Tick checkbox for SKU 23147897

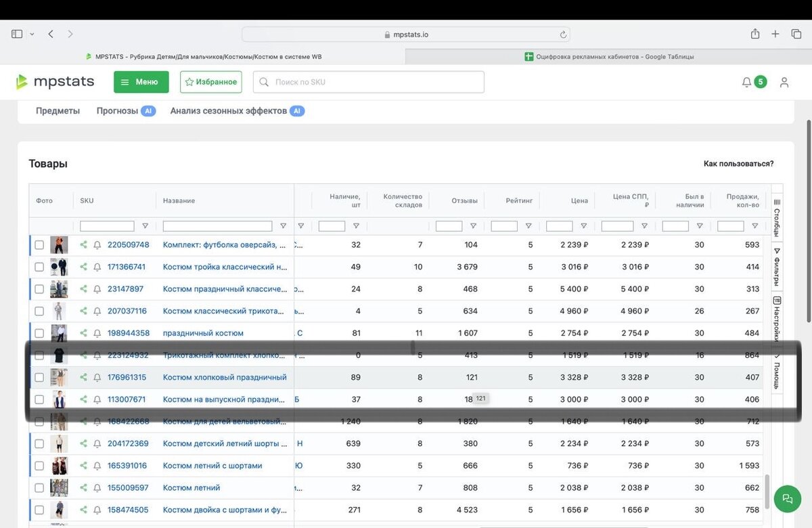tap(39, 289)
